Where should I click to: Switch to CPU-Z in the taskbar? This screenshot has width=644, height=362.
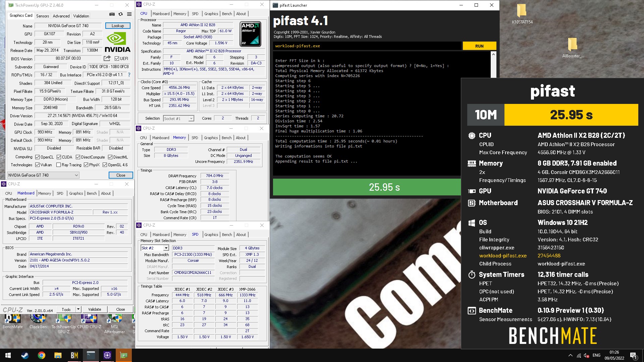point(107,355)
